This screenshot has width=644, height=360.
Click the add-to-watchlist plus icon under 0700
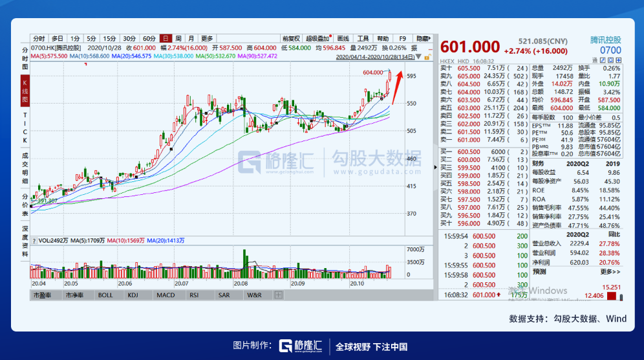(619, 60)
